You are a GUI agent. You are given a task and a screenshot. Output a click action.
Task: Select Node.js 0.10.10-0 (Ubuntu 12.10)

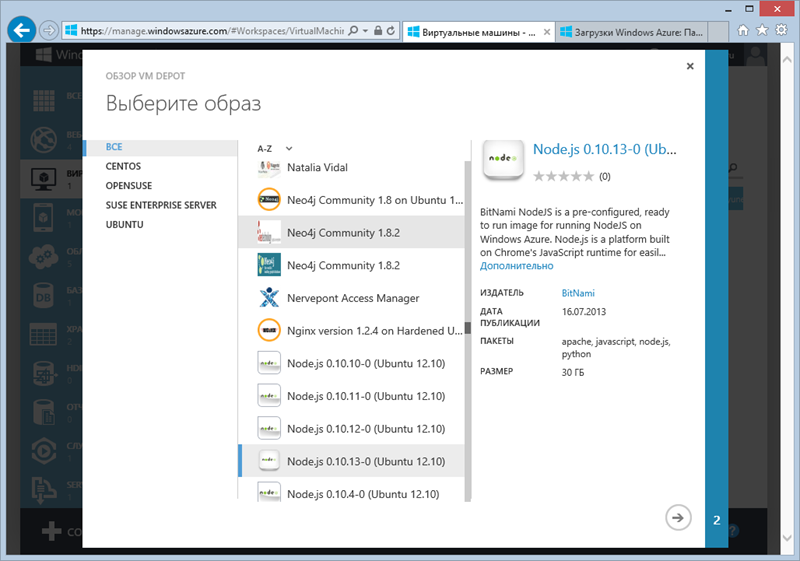(352, 363)
